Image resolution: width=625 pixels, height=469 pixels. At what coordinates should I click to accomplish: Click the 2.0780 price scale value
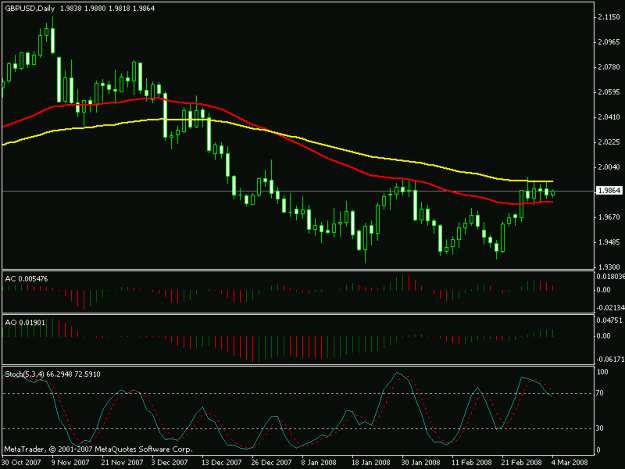pos(609,67)
